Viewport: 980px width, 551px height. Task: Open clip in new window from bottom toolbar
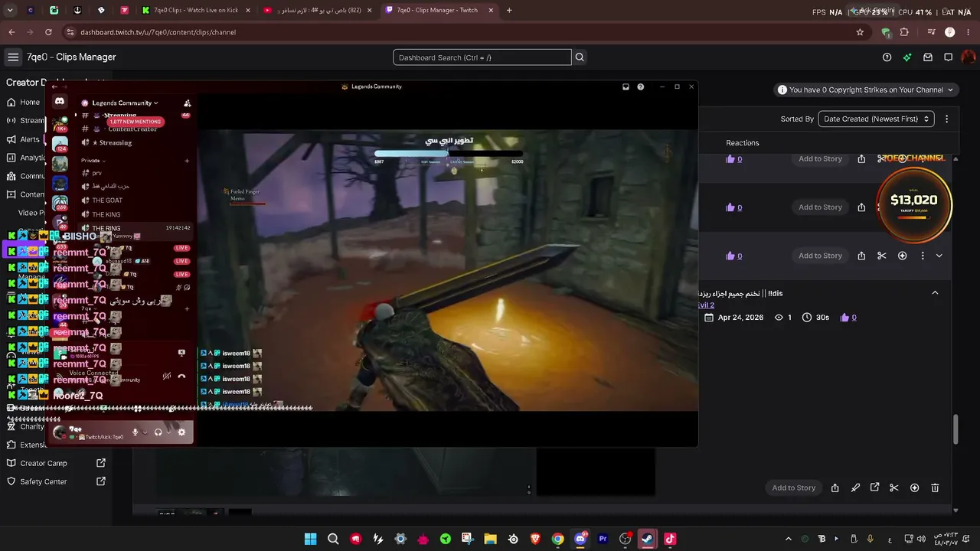pyautogui.click(x=874, y=487)
